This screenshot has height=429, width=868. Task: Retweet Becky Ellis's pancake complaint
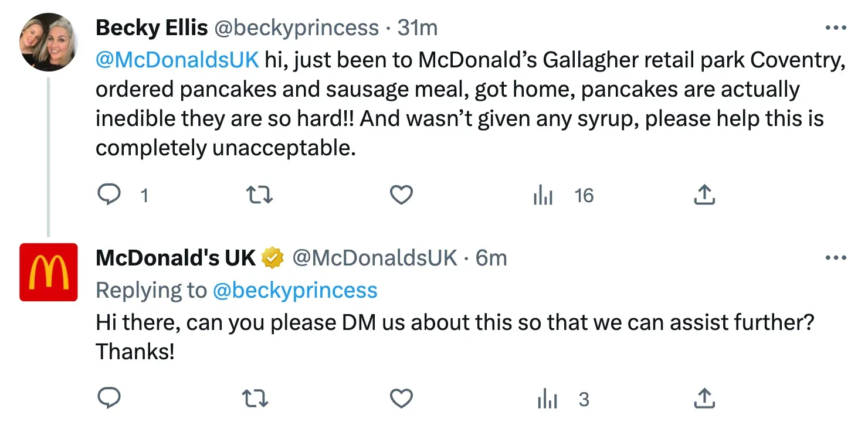click(x=258, y=195)
